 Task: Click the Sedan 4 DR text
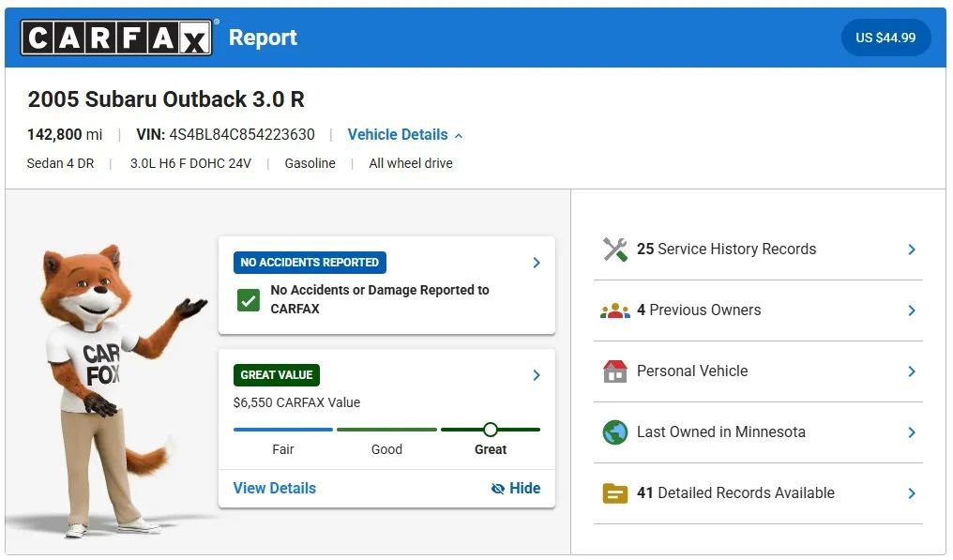coord(60,163)
